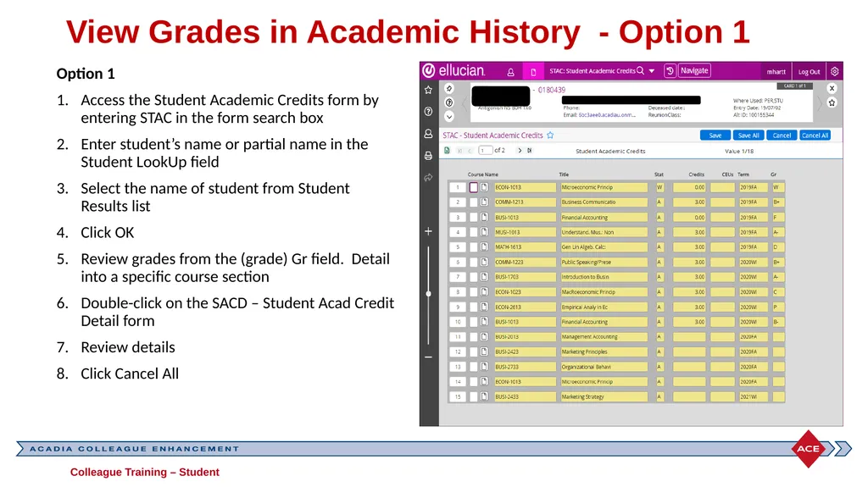Zoom in with the plus icon
The height and width of the screenshot is (487, 868).
(x=428, y=231)
